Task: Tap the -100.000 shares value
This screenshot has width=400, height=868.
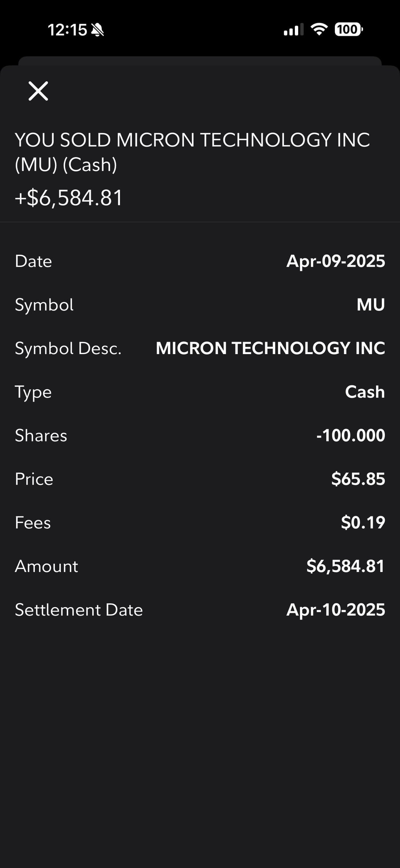Action: coord(350,435)
